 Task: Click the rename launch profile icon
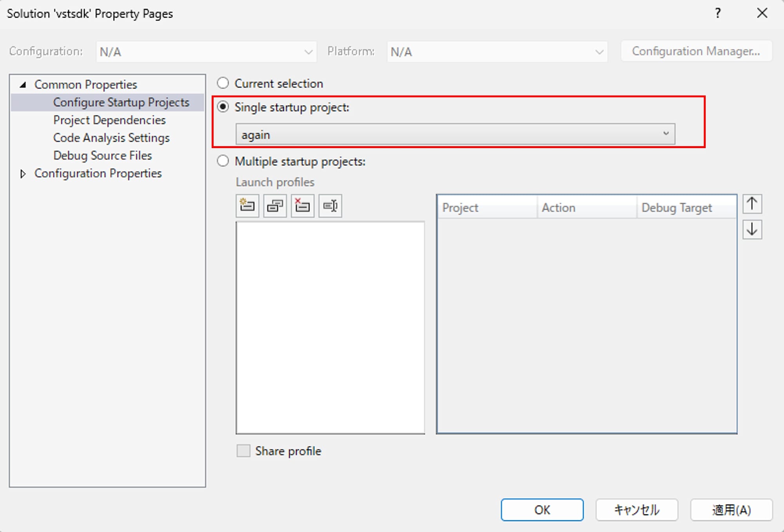[x=330, y=206]
